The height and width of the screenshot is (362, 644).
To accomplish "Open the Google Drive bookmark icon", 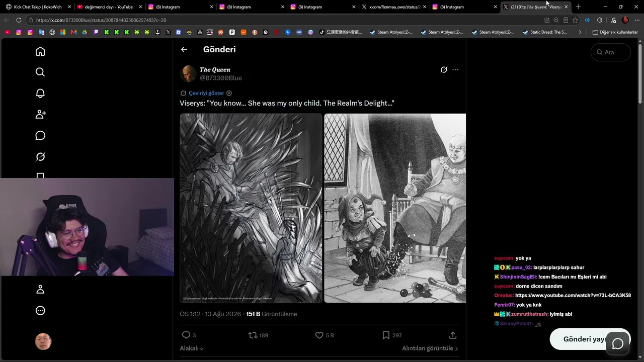I will pyautogui.click(x=85, y=32).
